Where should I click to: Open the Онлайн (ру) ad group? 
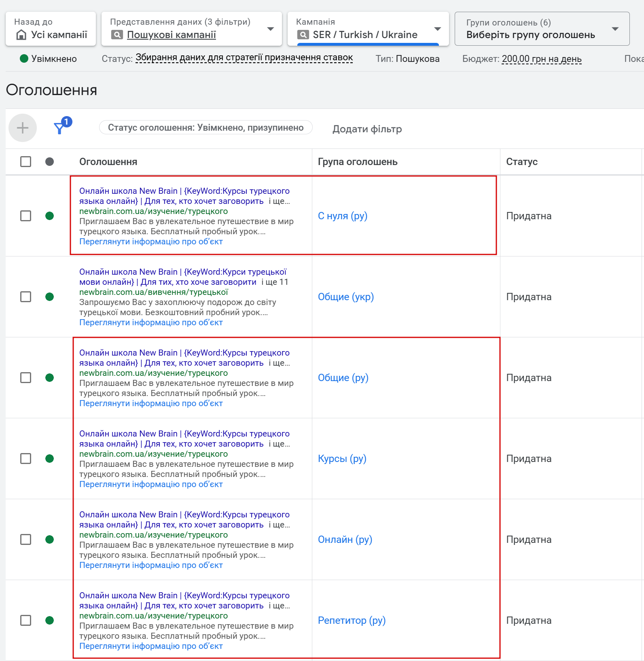[x=345, y=540]
